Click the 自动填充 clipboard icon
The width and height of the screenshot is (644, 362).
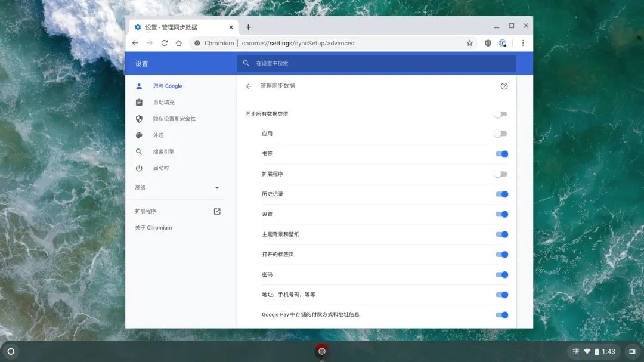point(139,103)
